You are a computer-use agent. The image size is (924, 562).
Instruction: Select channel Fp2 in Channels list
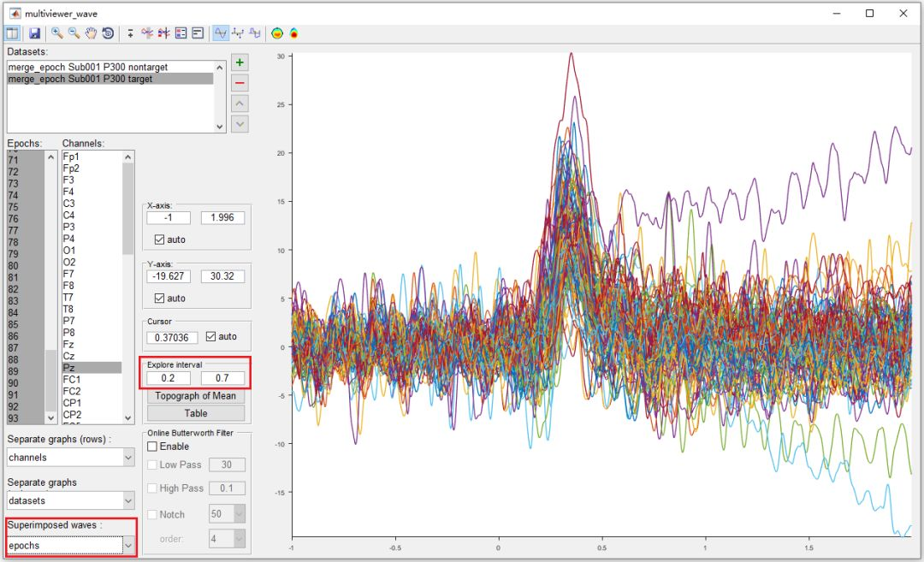[92, 169]
